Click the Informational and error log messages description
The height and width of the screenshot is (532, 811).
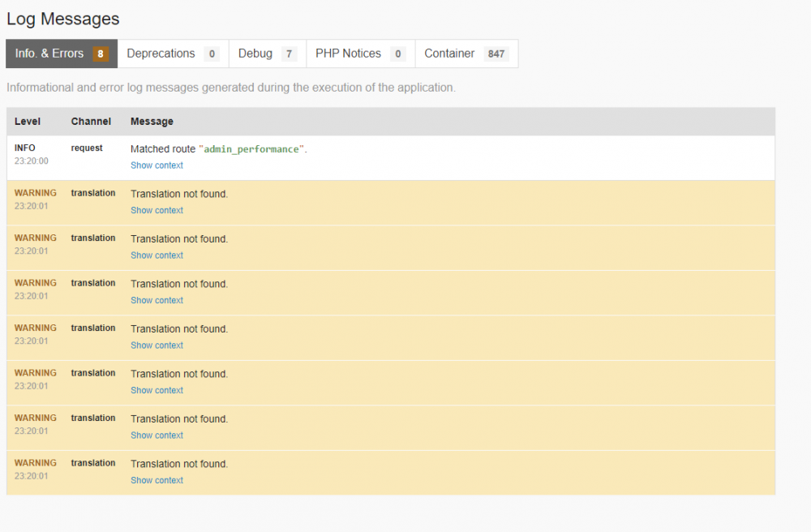tap(231, 88)
